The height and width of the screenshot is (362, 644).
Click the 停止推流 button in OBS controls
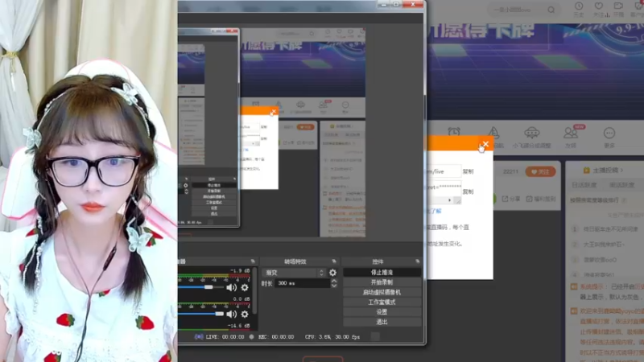coord(382,272)
